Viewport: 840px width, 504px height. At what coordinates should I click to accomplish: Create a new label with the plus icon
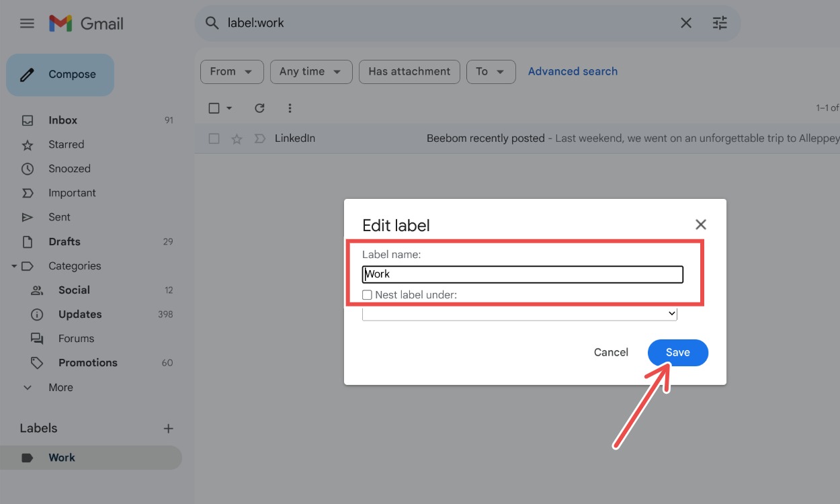tap(168, 428)
